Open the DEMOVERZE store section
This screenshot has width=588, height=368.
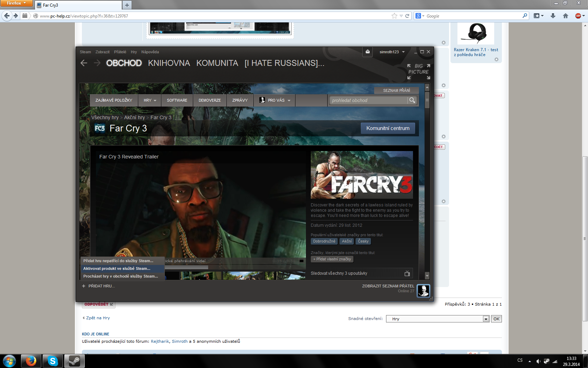(x=210, y=100)
